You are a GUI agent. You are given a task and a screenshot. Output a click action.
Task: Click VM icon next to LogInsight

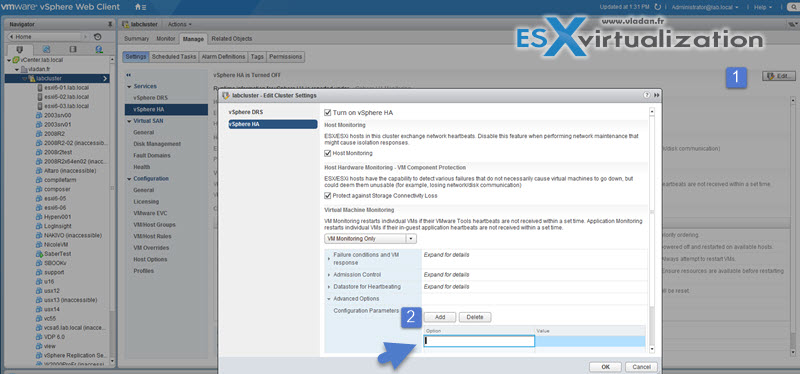coord(39,226)
